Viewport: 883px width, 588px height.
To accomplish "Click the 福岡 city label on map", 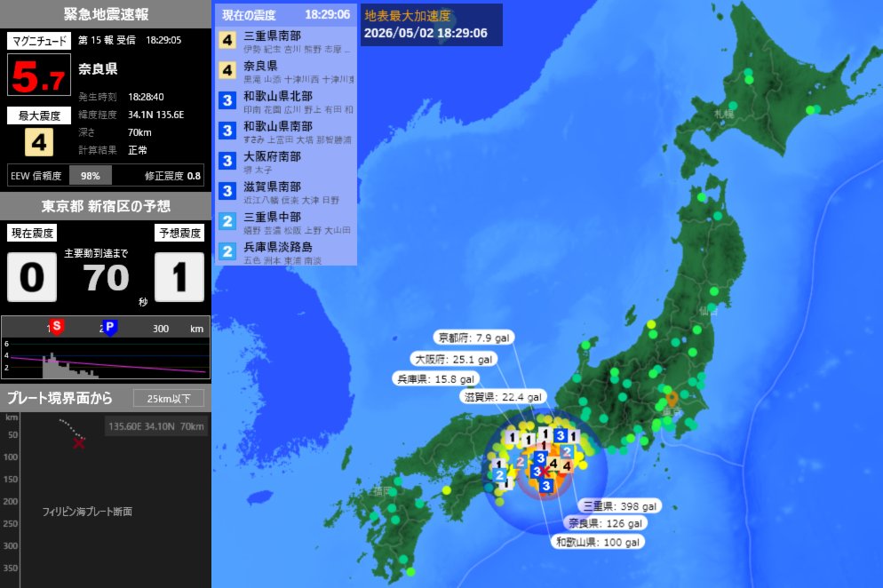I will click(x=382, y=491).
